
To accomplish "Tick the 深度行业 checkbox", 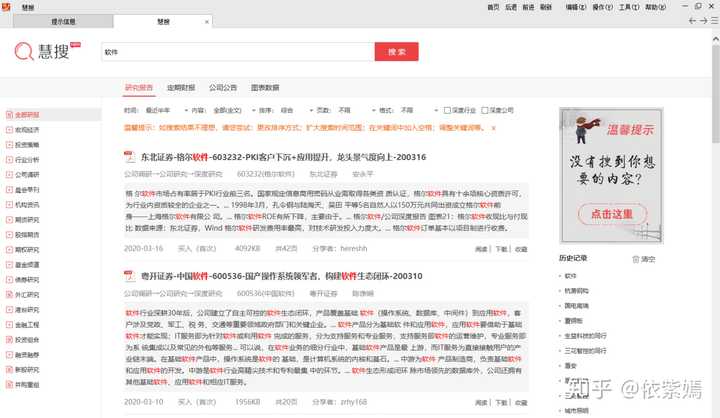I will tap(447, 110).
